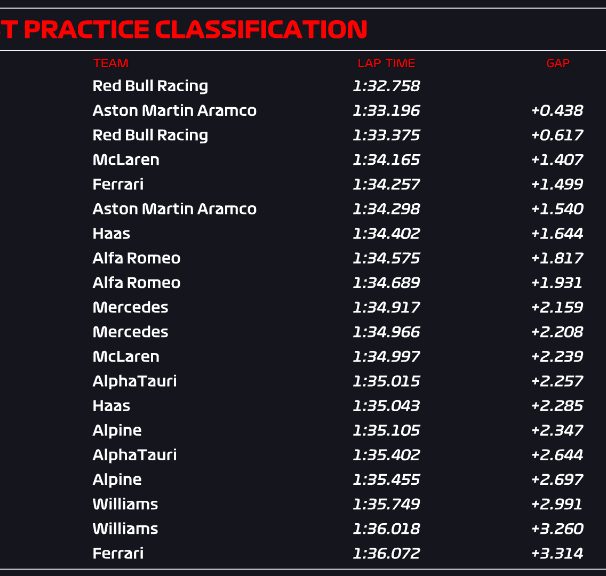Select the Alfa Romeo entry with +1.931 gap
Viewport: 606px width, 576px height.
(303, 283)
